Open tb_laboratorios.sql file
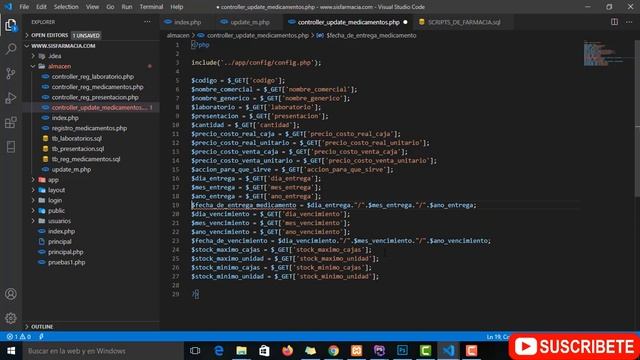This screenshot has width=640, height=360. pos(77,138)
